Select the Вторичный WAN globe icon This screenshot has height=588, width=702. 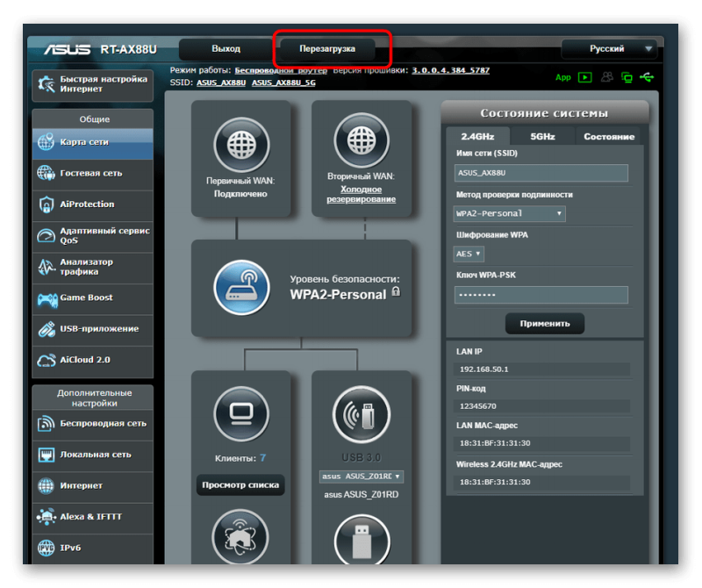point(362,140)
